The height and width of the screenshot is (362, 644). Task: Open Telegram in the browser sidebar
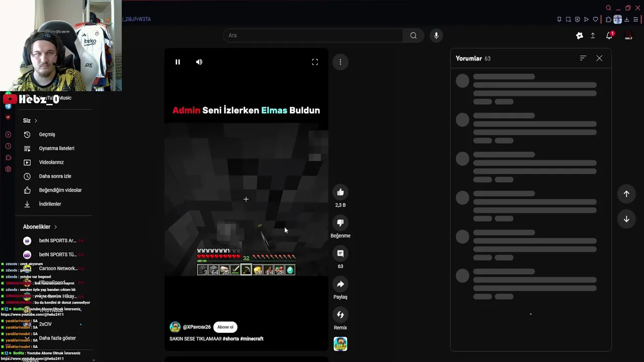pyautogui.click(x=8, y=106)
